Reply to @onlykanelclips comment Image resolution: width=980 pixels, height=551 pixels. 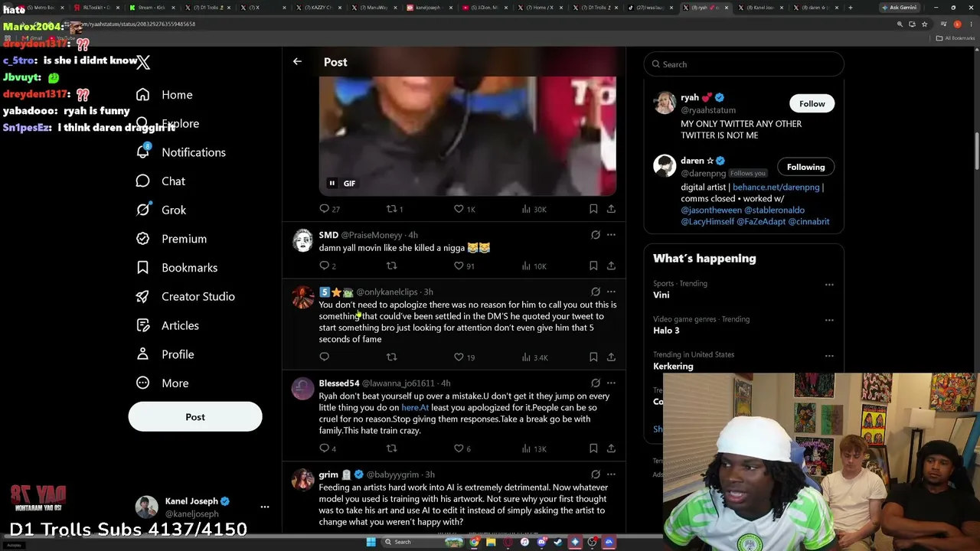[x=325, y=357]
